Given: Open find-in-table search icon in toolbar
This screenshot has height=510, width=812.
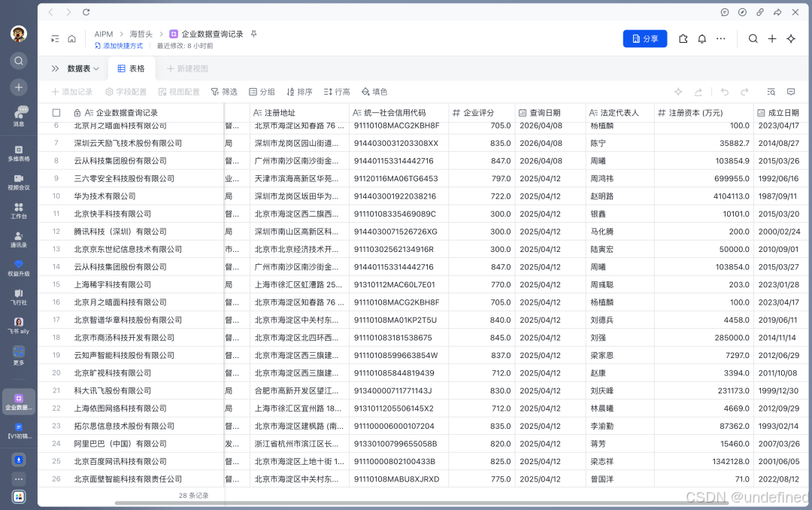Looking at the screenshot, I should [x=771, y=92].
